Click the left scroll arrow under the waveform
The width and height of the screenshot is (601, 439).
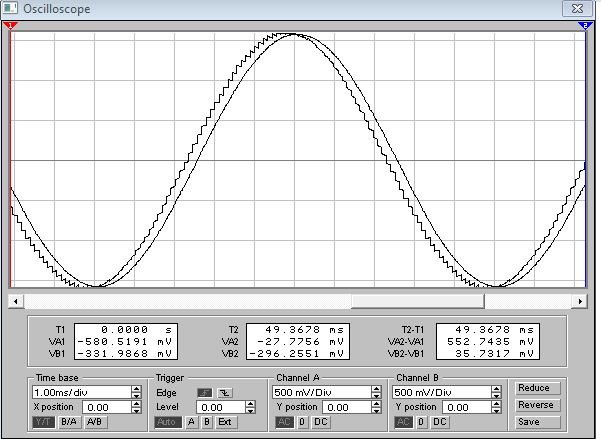tap(16, 301)
